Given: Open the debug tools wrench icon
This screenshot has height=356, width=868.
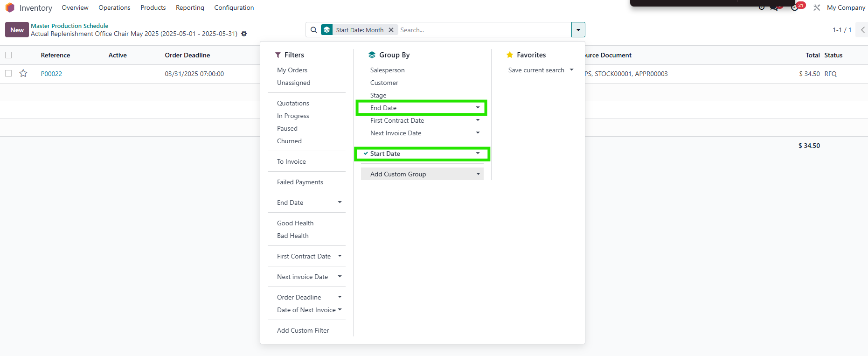Looking at the screenshot, I should [817, 7].
